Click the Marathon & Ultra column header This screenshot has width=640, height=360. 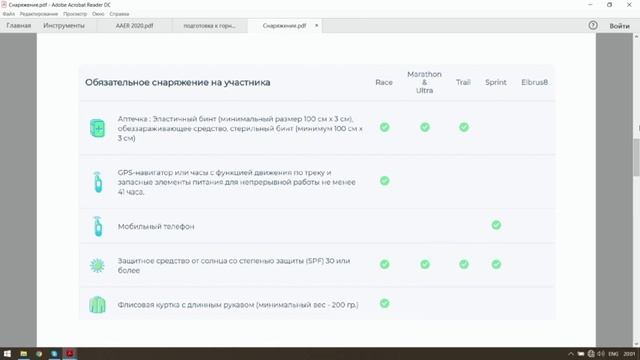[x=424, y=82]
